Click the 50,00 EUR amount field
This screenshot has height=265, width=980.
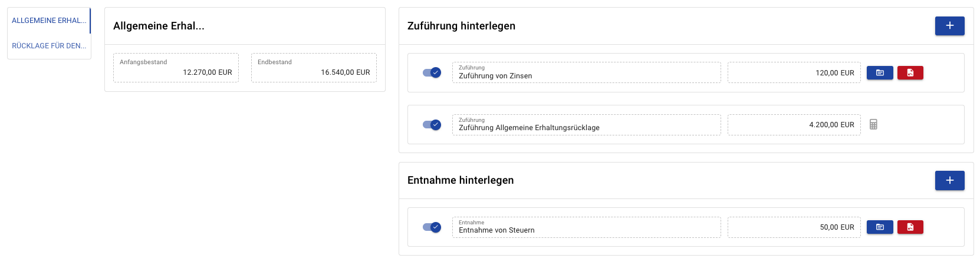click(794, 227)
